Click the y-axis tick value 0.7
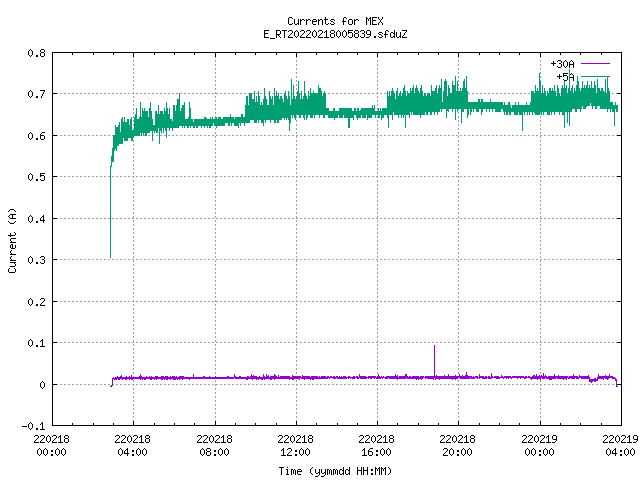 (x=36, y=94)
